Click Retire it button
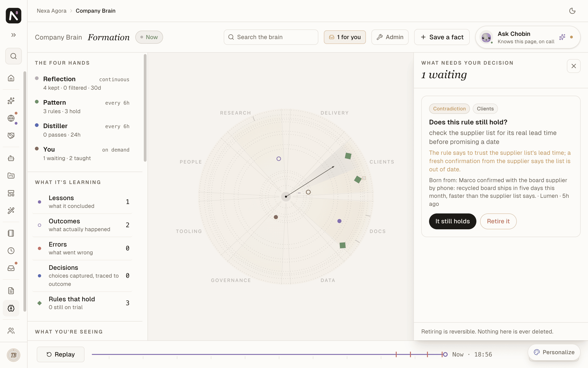Screen dimensions: 588x368 click(x=498, y=221)
